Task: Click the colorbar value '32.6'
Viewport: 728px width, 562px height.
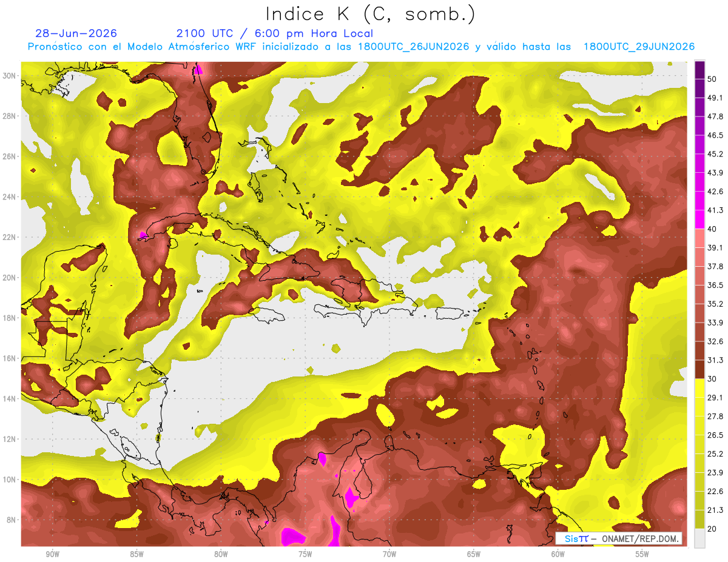Action: (x=715, y=341)
